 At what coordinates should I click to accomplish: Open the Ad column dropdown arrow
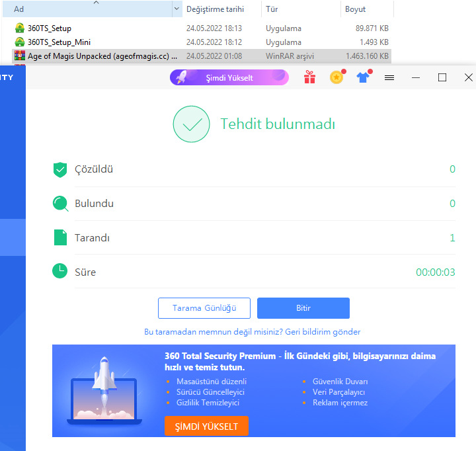click(x=177, y=9)
